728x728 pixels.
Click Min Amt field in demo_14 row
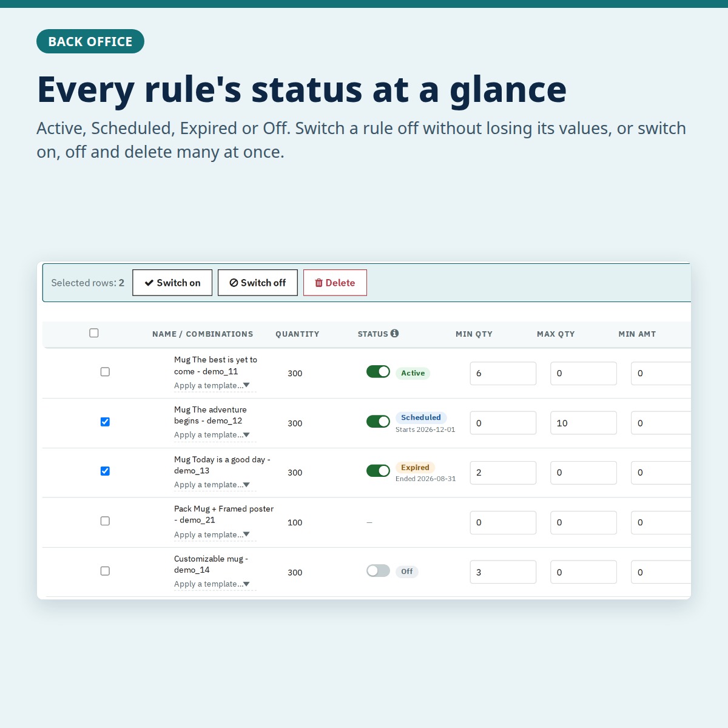661,572
